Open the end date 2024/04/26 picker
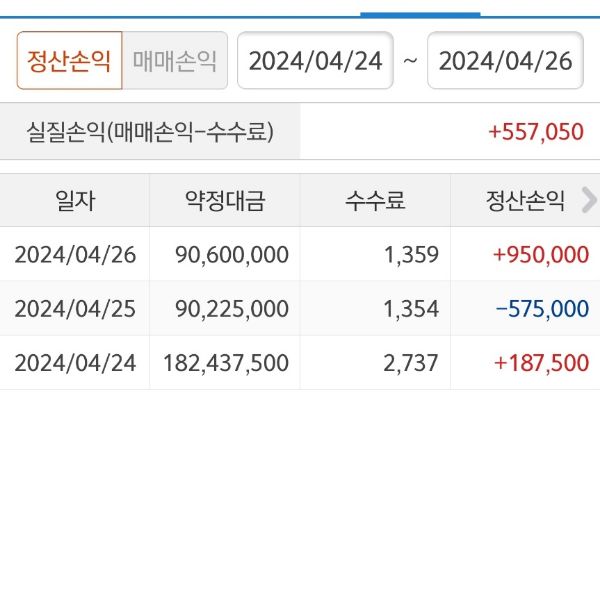 pos(505,61)
